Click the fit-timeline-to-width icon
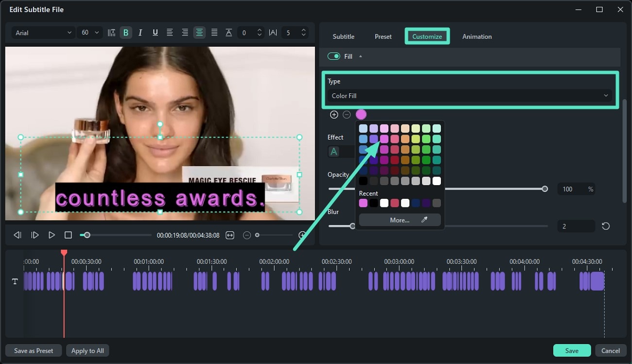This screenshot has width=632, height=364. click(x=230, y=235)
